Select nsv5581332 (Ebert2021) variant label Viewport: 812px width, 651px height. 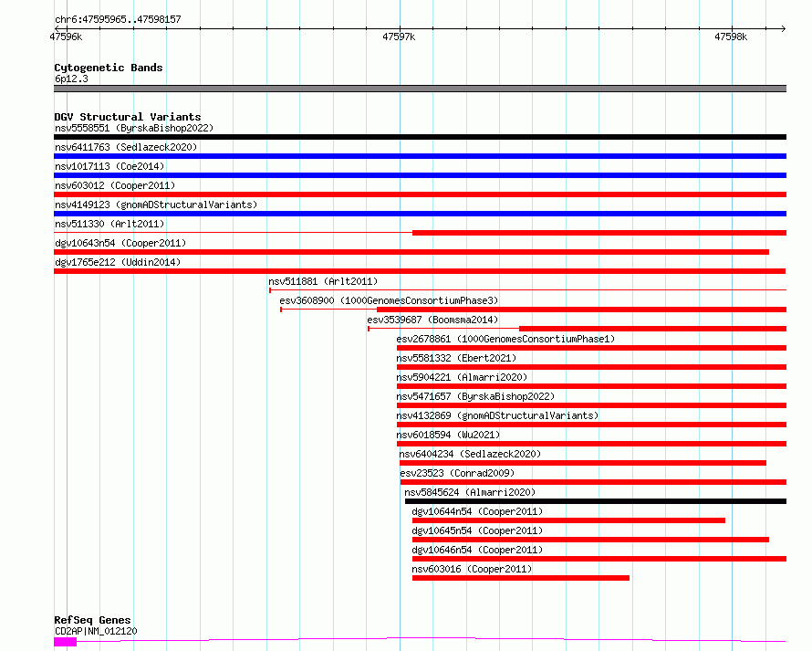pyautogui.click(x=456, y=358)
